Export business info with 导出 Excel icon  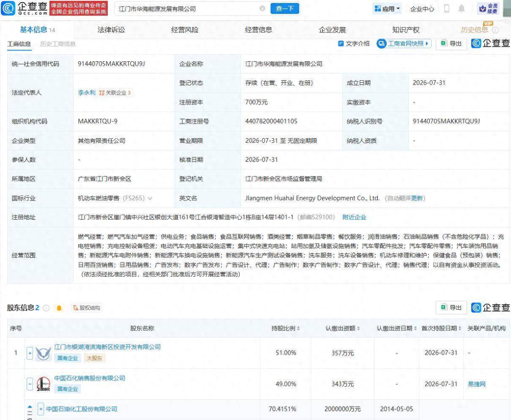click(x=451, y=44)
